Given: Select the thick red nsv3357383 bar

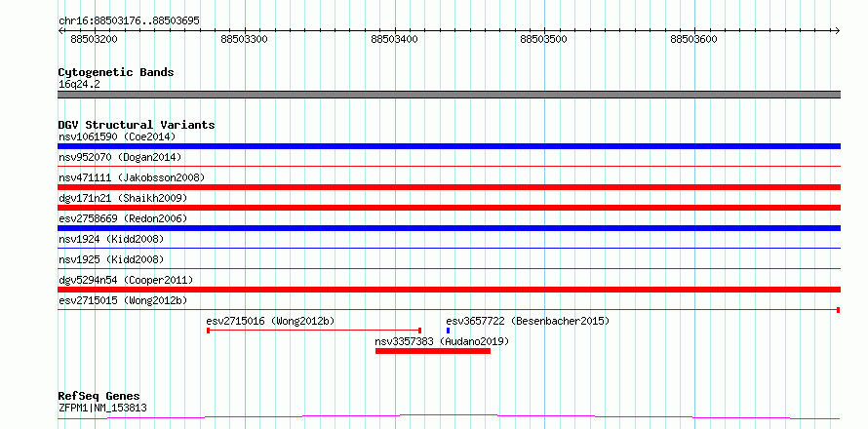Looking at the screenshot, I should (x=433, y=351).
